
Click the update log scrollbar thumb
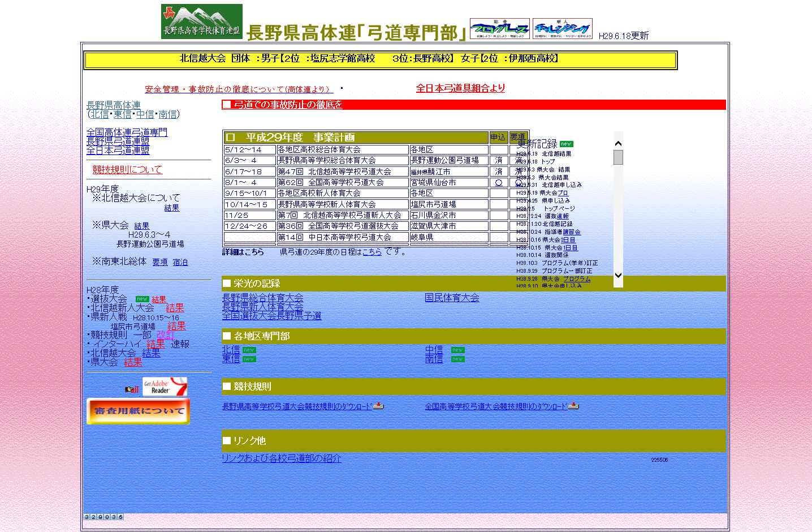618,157
